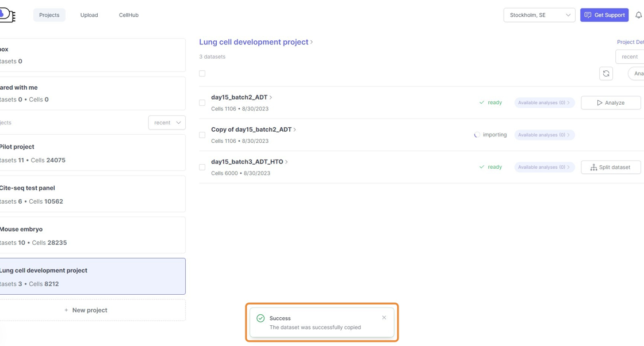
Task: Click ready status of day15_batch3_ADT_HTO
Action: pyautogui.click(x=490, y=167)
